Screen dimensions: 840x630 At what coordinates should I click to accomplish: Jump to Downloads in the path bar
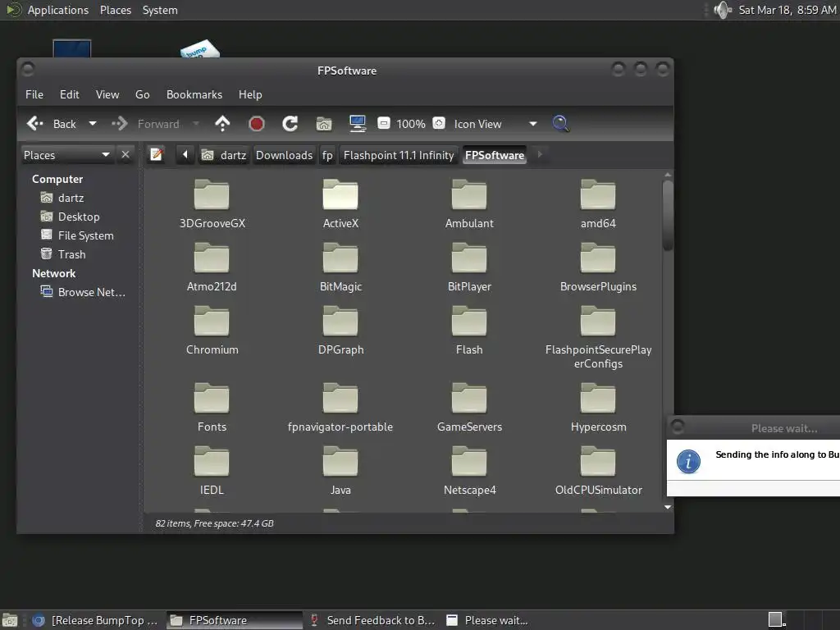[284, 155]
